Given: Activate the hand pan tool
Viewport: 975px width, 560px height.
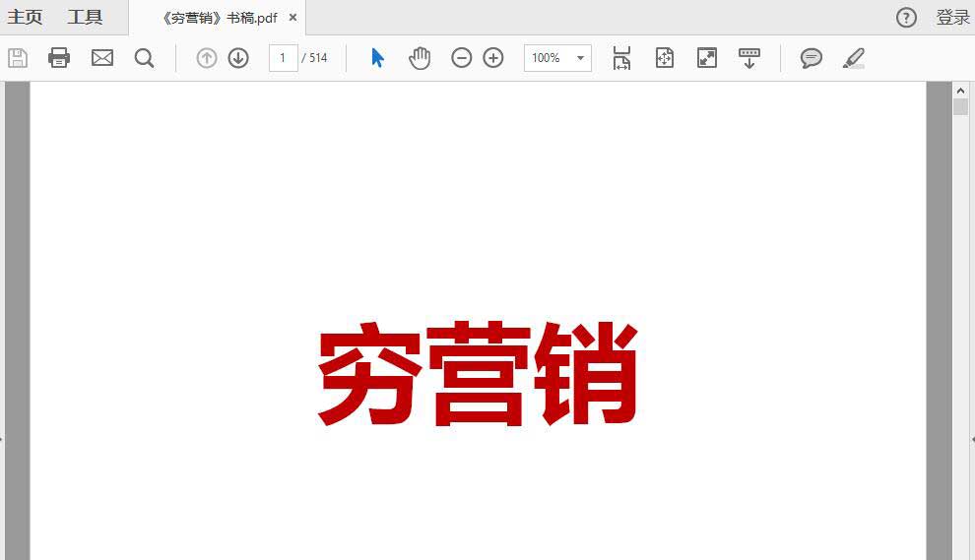Looking at the screenshot, I should 420,58.
